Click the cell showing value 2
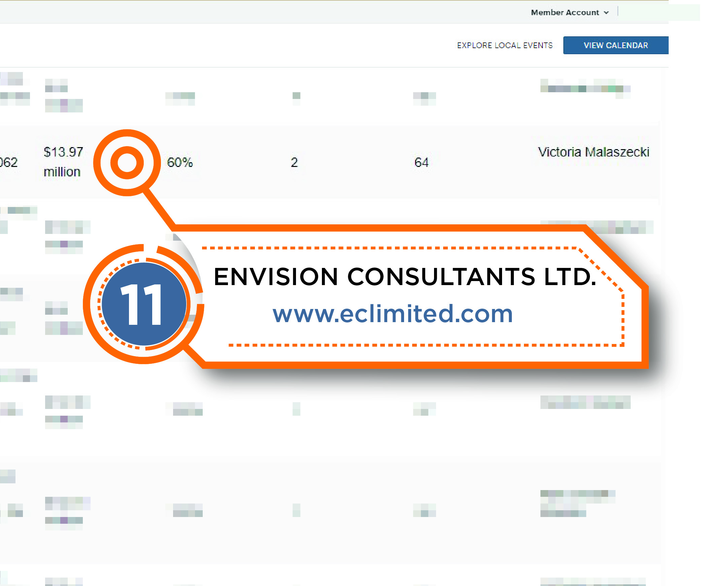 (x=295, y=162)
